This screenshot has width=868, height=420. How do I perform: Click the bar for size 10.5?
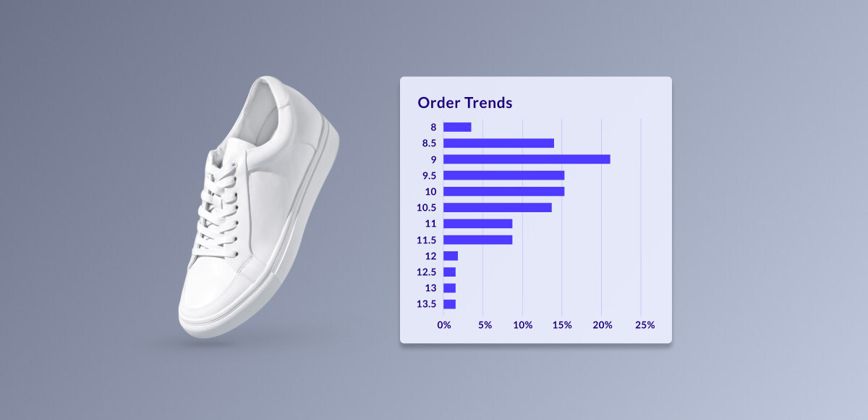tap(498, 207)
